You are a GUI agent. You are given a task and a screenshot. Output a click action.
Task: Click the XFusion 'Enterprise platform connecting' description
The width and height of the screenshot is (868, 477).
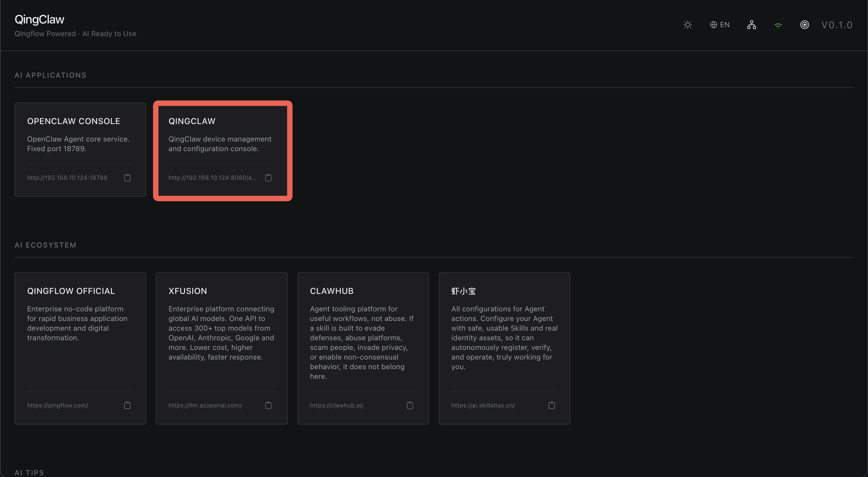(x=222, y=333)
